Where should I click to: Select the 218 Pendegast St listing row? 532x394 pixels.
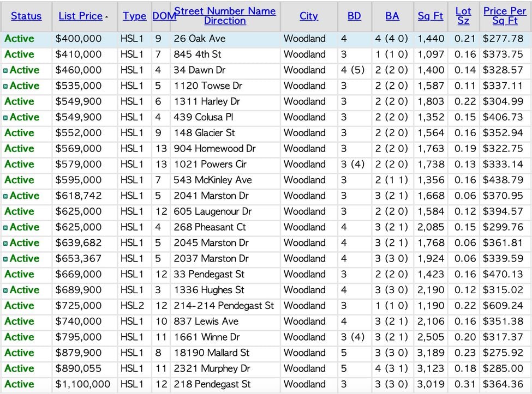[266, 384]
